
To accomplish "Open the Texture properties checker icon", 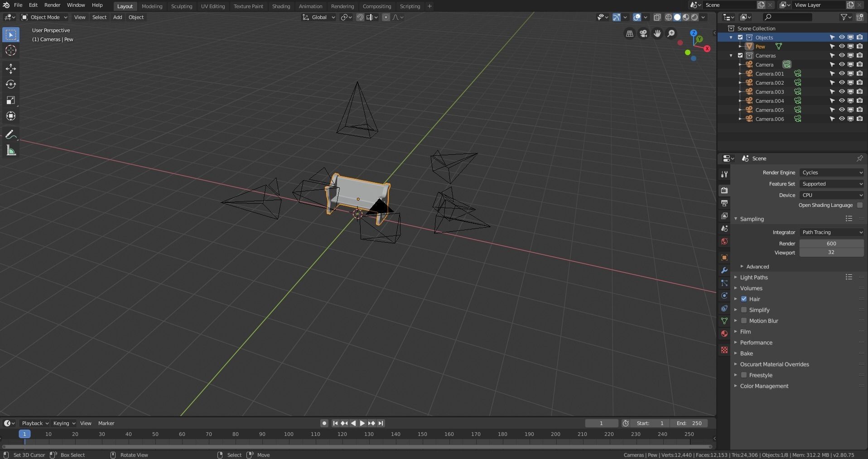I will [x=724, y=350].
